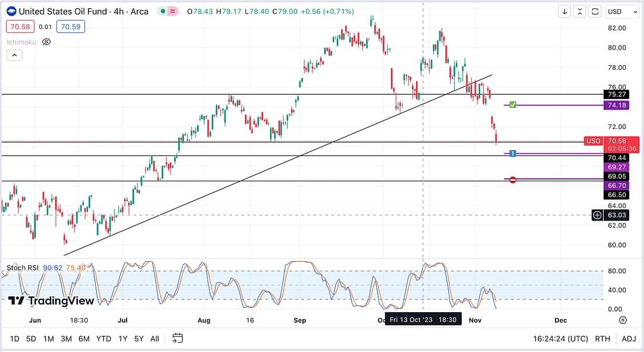This screenshot has height=352, width=644.
Task: Click the plus icon at 63.03 price
Action: click(x=597, y=215)
